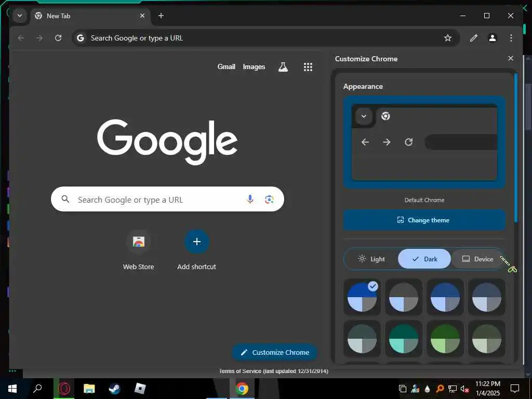Go back with the back arrow

coord(21,38)
